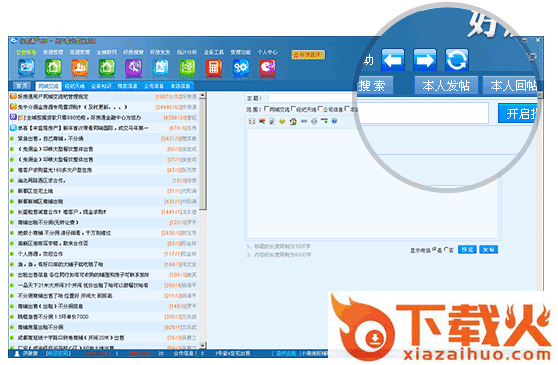Switch to the tab between 业务知识 and 公司信息
This screenshot has width=558, height=365.
click(x=128, y=86)
